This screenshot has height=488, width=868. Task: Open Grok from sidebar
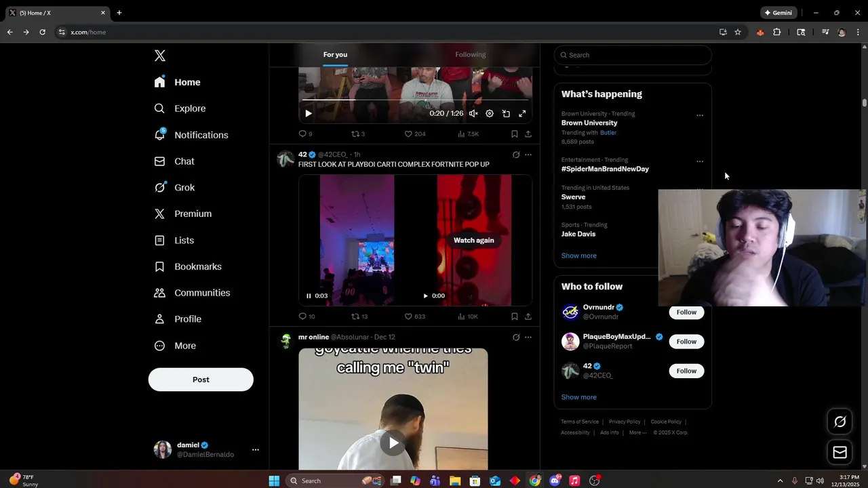coord(174,188)
